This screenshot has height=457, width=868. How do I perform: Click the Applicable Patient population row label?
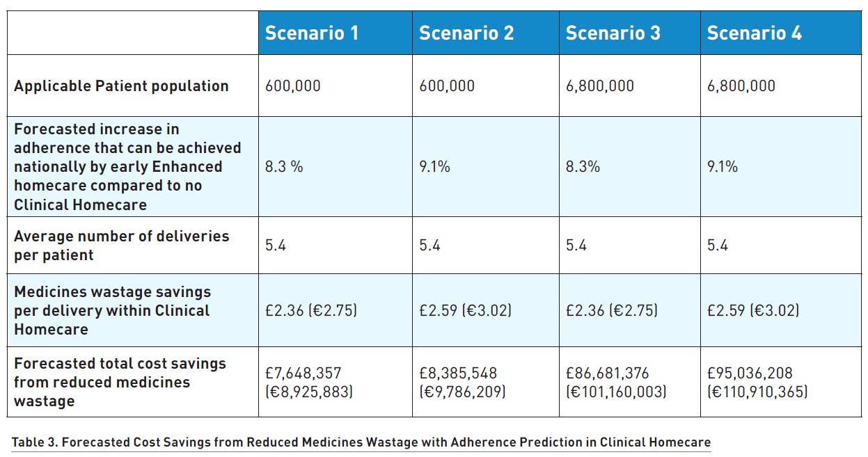coord(121,86)
